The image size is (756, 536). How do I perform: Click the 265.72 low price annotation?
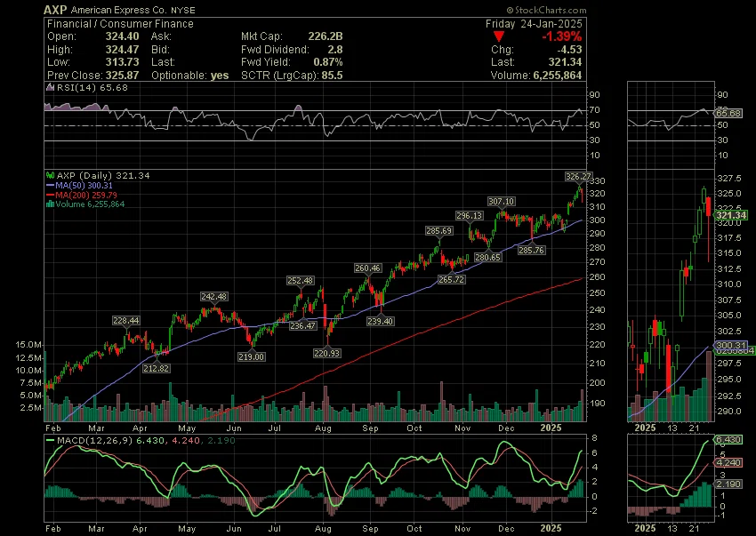(451, 279)
